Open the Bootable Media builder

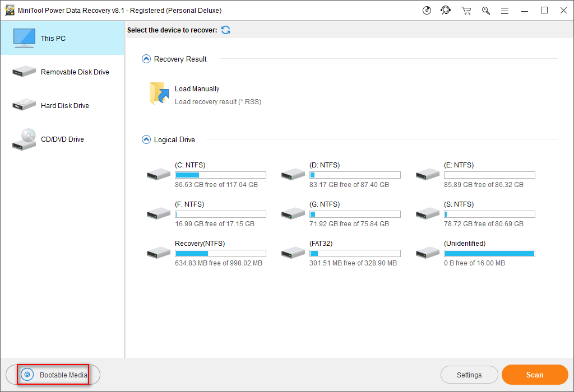click(53, 375)
